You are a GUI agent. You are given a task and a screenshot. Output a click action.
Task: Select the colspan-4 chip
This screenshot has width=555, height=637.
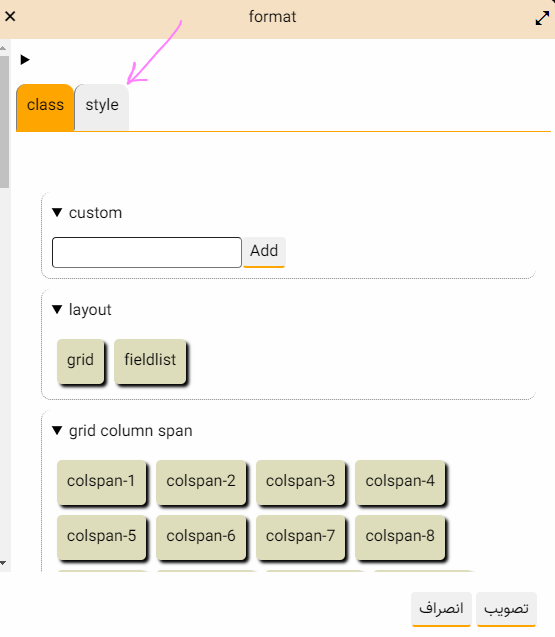(400, 482)
